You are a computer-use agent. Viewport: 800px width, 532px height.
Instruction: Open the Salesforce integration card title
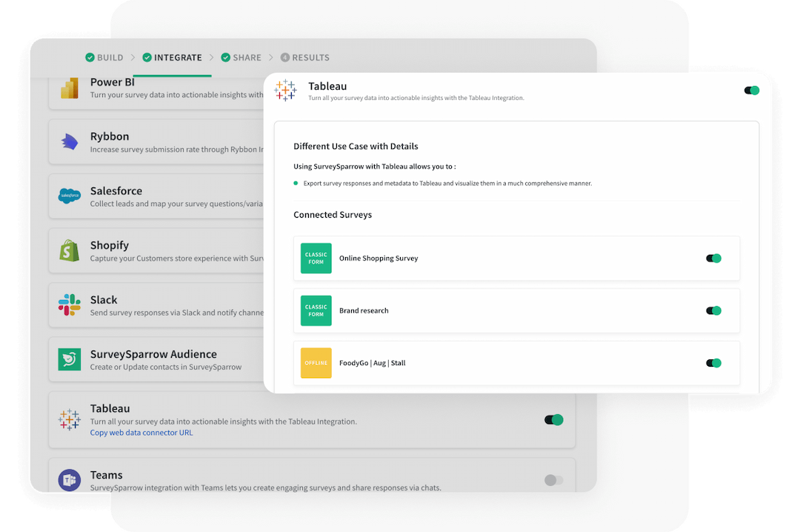(x=116, y=191)
